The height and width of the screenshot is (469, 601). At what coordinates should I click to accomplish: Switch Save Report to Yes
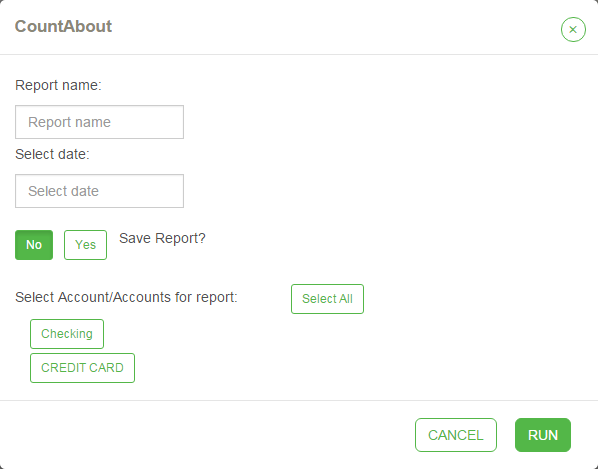(x=85, y=245)
